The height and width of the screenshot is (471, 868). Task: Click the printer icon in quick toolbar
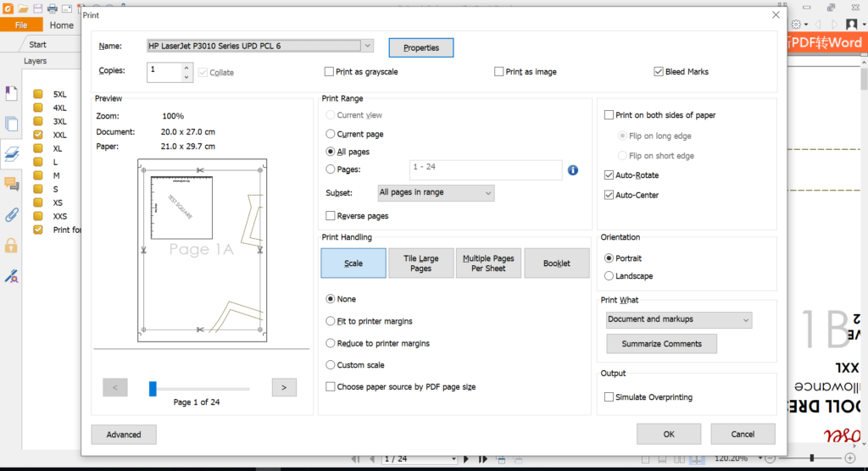53,8
